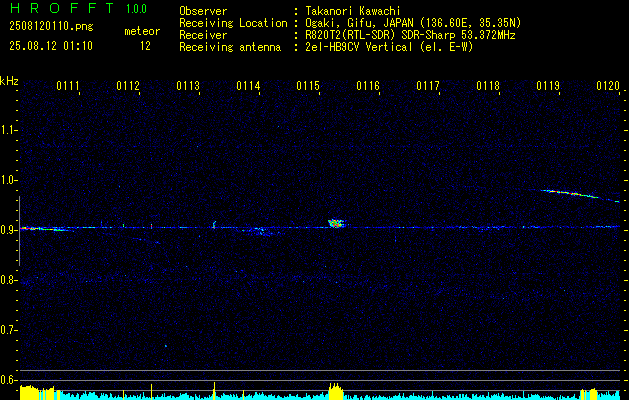
Task: Click the yellow power block at bottom left
Action: point(37,393)
